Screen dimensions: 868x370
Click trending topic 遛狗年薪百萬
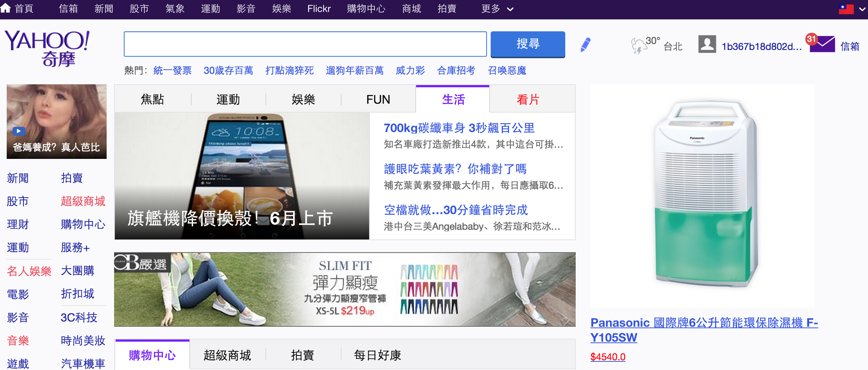click(355, 70)
